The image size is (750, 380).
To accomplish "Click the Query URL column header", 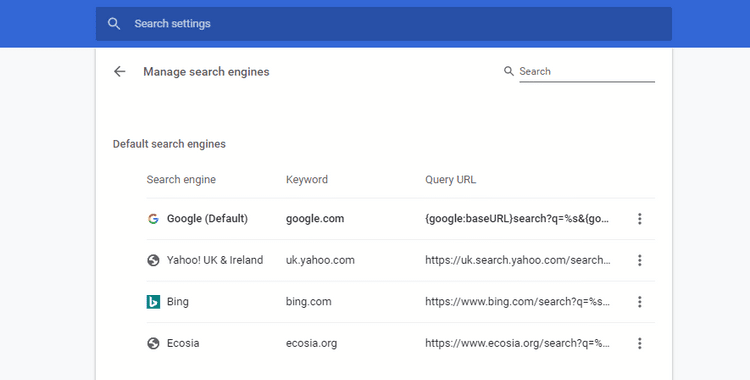I will 450,180.
